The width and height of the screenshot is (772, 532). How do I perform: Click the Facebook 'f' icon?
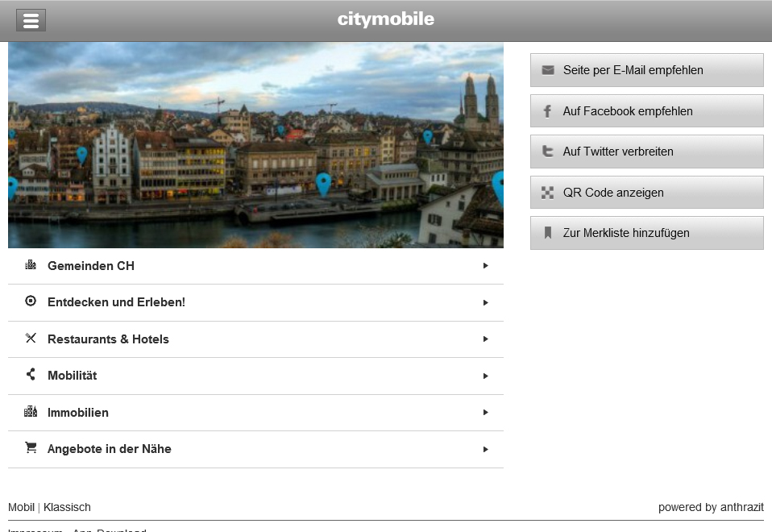pos(547,111)
